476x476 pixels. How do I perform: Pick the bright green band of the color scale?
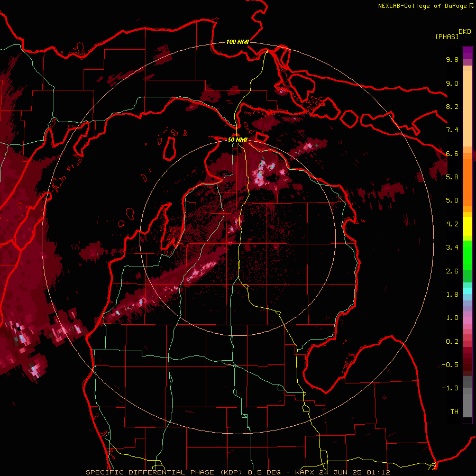click(467, 255)
